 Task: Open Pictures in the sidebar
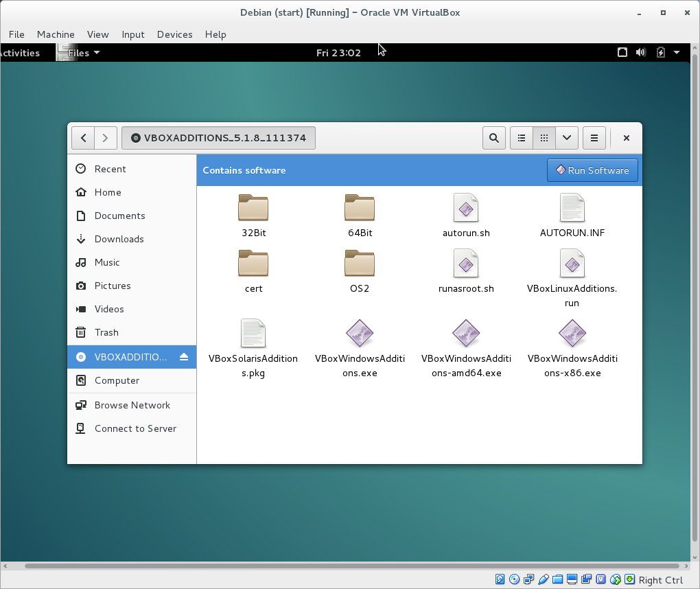point(132,286)
